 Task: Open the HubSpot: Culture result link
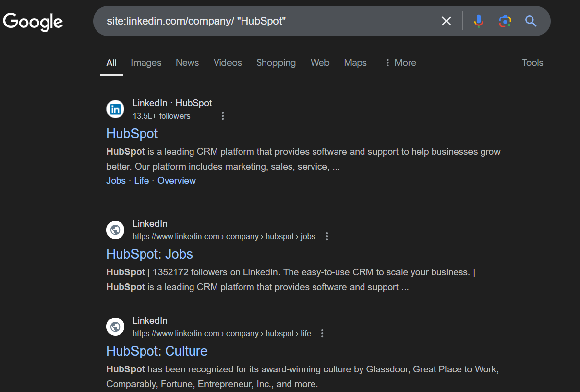point(157,351)
